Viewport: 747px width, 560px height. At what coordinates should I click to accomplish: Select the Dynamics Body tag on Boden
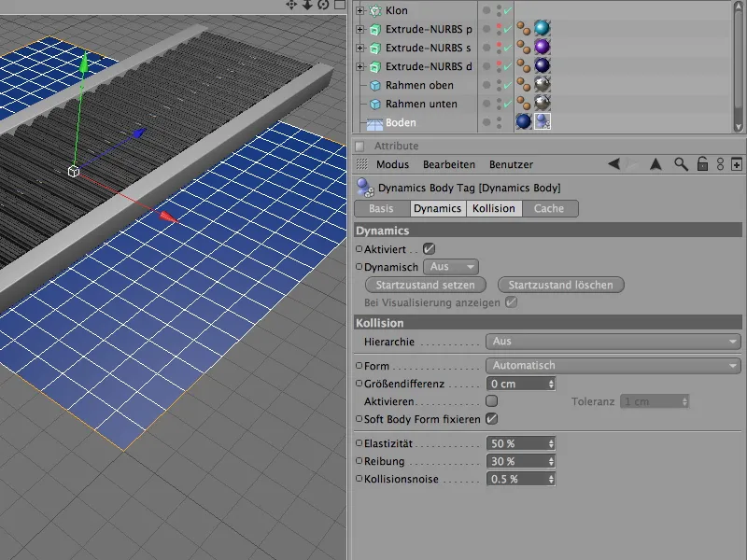click(x=542, y=122)
